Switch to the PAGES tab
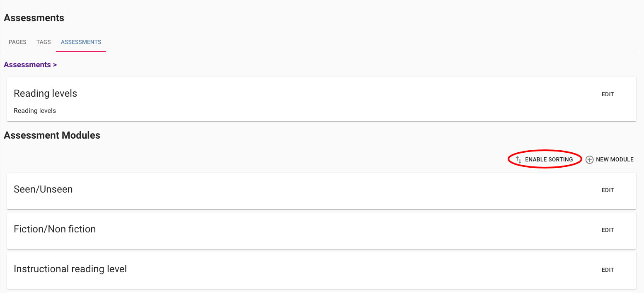The image size is (644, 293). click(17, 42)
